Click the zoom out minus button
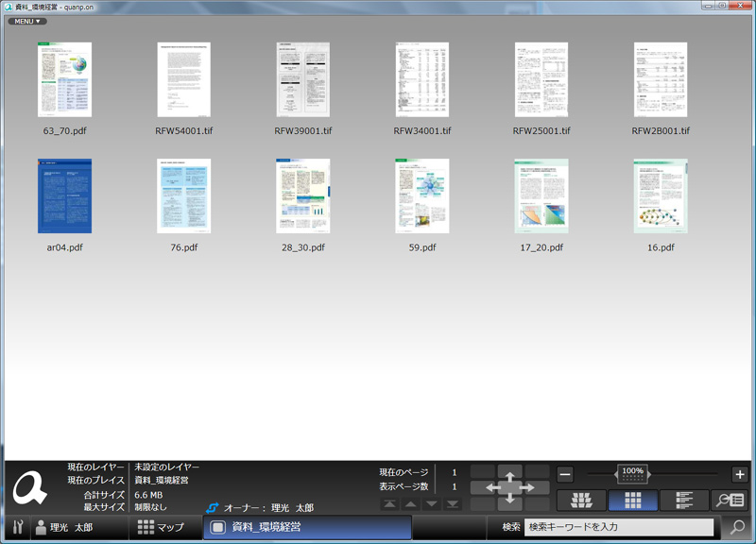The width and height of the screenshot is (756, 544). pos(564,475)
